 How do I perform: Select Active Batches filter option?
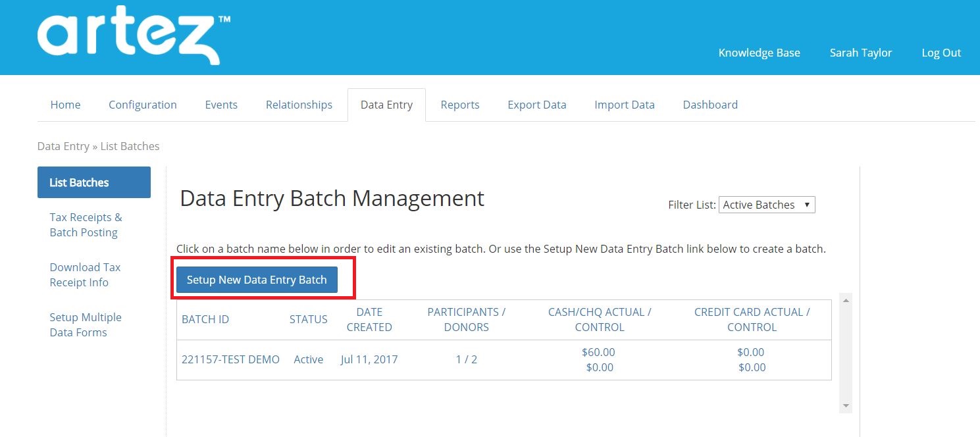[x=760, y=204]
